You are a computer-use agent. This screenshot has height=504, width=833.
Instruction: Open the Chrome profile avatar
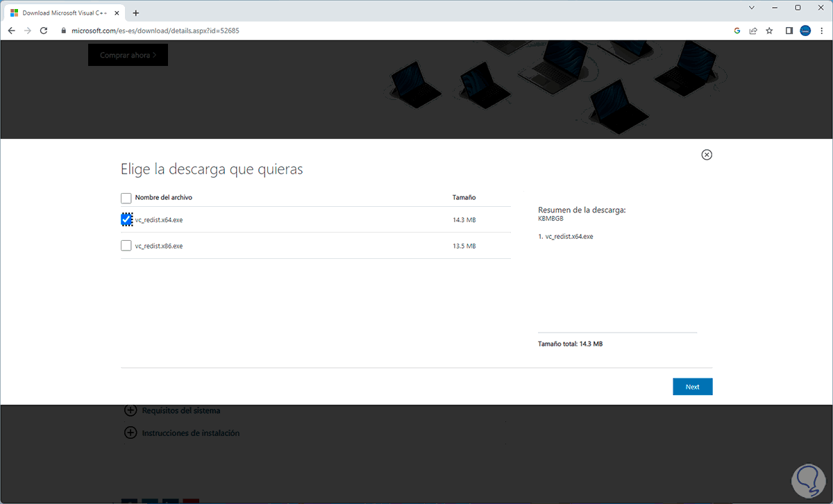point(805,31)
